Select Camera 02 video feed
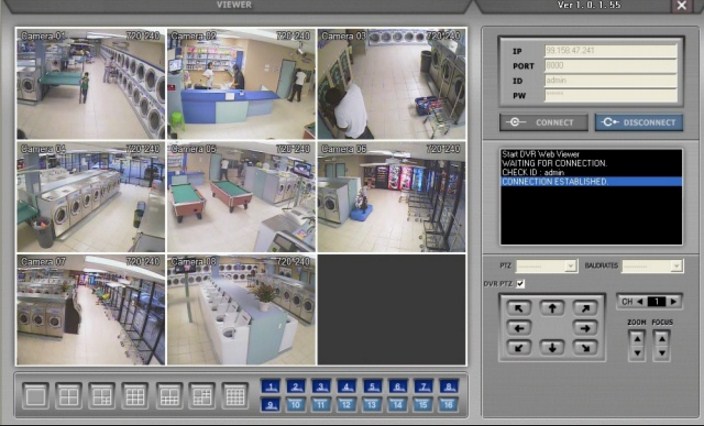The image size is (704, 426). [242, 83]
